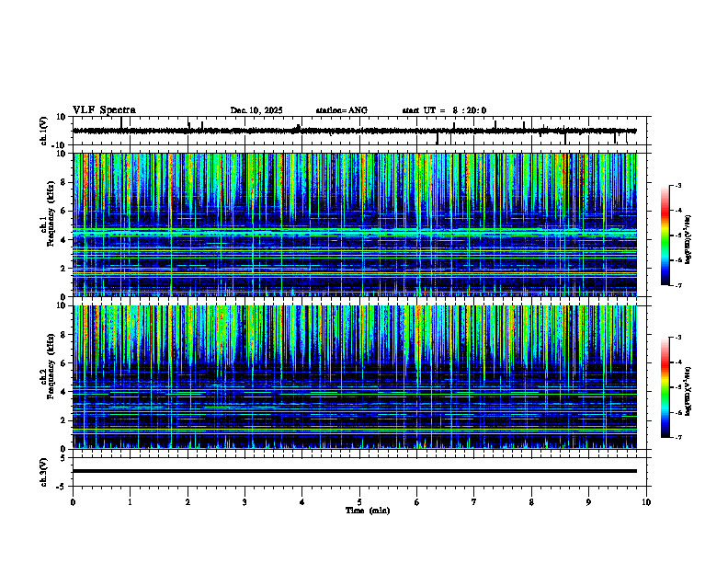Image resolution: width=728 pixels, height=563 pixels.
Task: Click time axis tick label "8"
Action: click(x=531, y=502)
